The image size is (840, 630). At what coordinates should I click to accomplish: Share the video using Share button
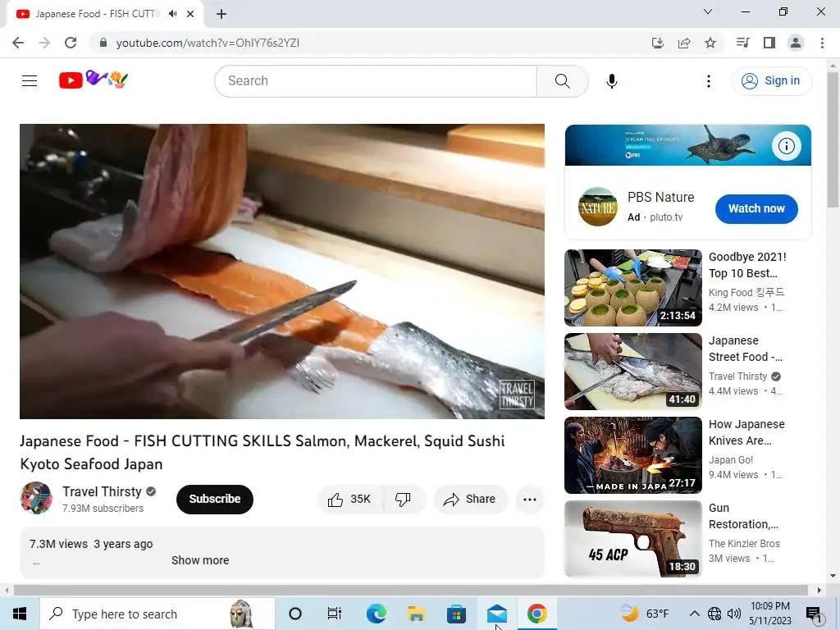click(470, 500)
